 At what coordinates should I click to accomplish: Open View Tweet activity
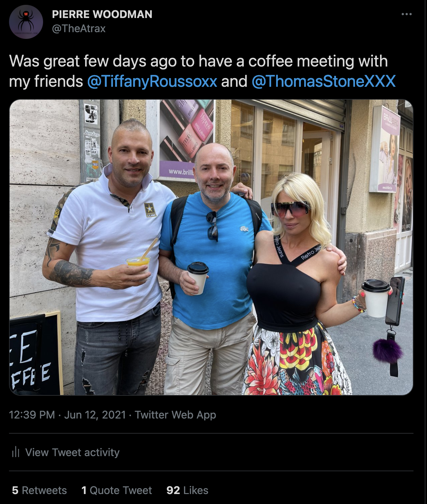(x=66, y=452)
